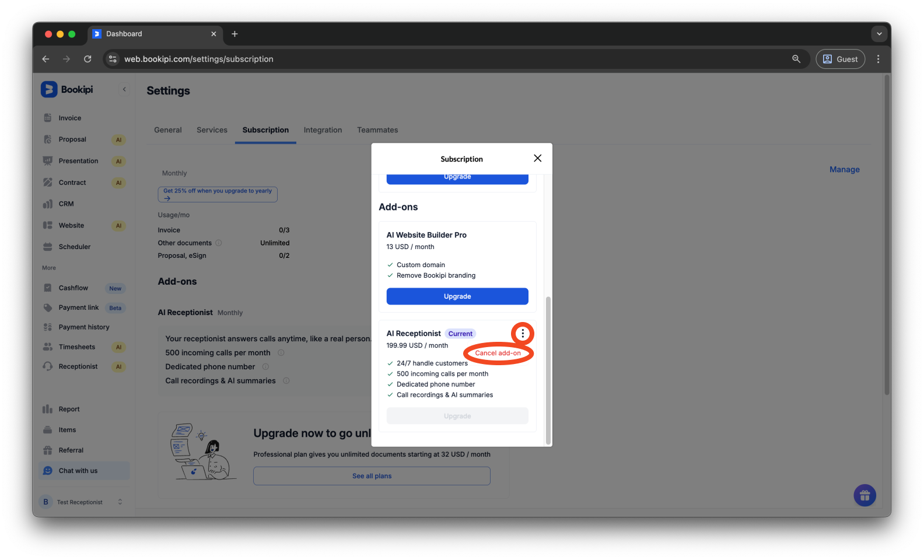Viewport: 924px width, 560px height.
Task: Show info for Call recordings & AI summaries
Action: [286, 381]
